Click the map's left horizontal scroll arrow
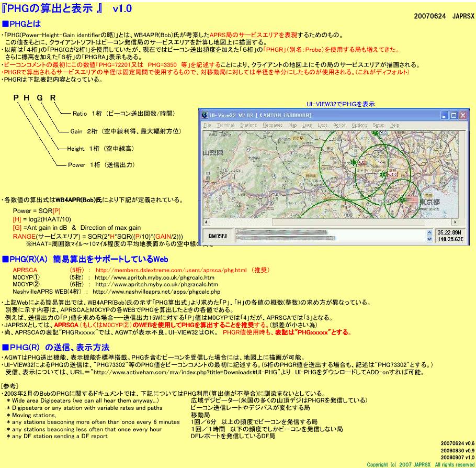Screen dimensions: 476x468 coord(206,222)
